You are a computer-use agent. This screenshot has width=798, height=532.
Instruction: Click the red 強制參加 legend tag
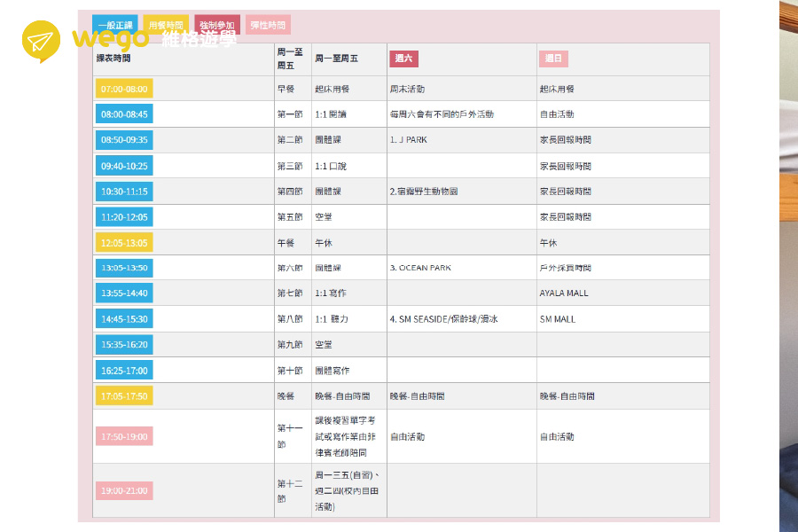tap(217, 26)
